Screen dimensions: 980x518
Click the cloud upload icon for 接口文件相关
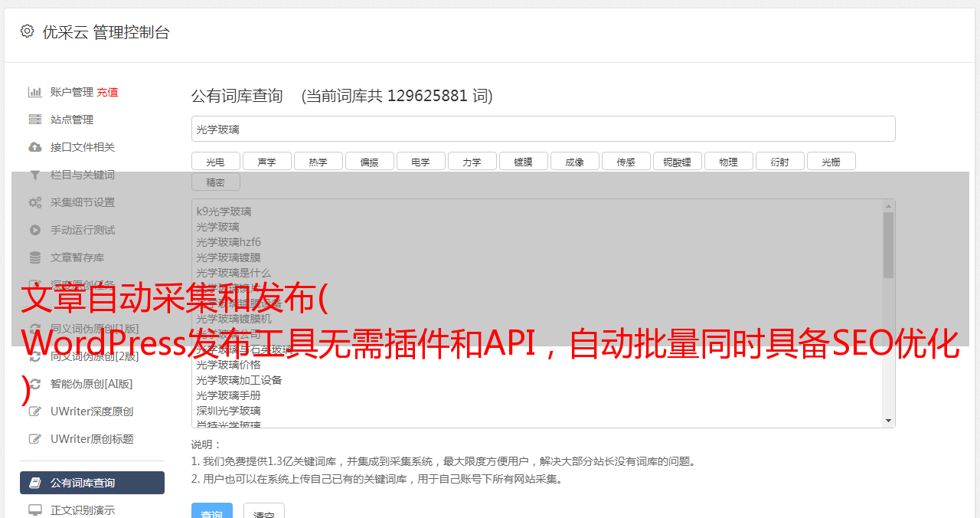35,147
